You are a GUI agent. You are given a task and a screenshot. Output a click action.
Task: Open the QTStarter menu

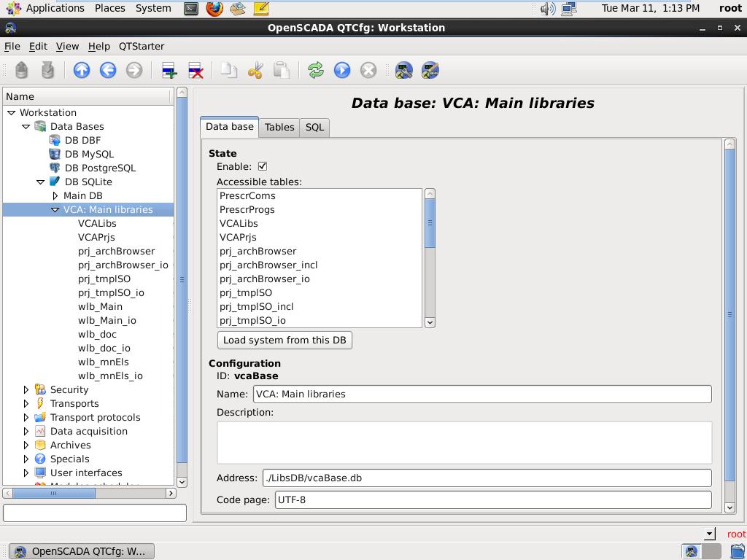(142, 46)
